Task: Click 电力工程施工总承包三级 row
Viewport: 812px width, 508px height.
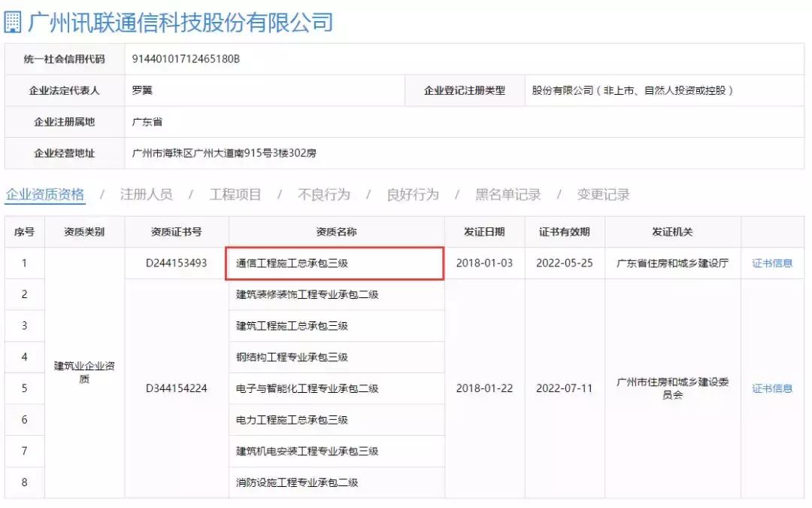Action: 337,420
